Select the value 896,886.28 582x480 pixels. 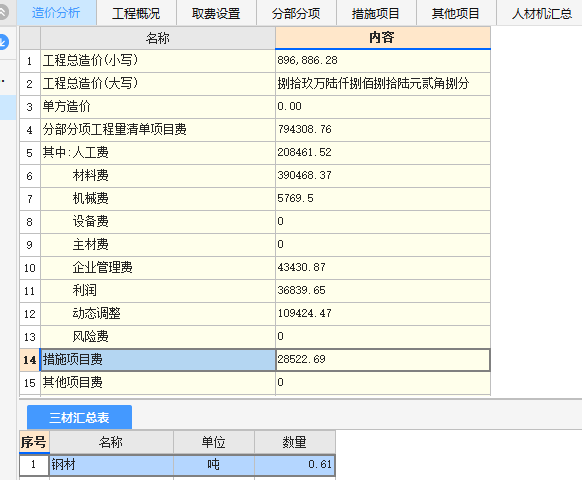pyautogui.click(x=383, y=61)
